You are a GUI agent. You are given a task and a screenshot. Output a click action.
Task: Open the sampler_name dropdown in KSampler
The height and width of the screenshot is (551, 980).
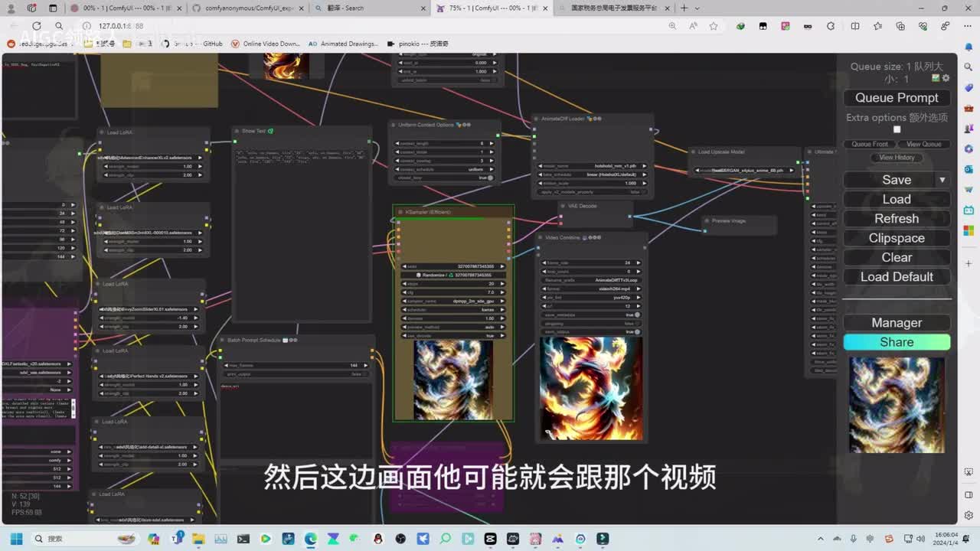tap(453, 301)
